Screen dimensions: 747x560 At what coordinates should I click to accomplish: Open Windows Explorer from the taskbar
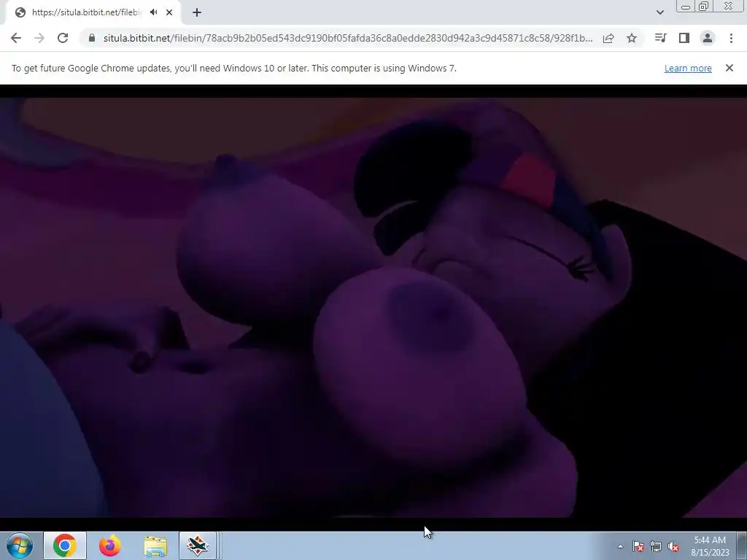coord(155,545)
